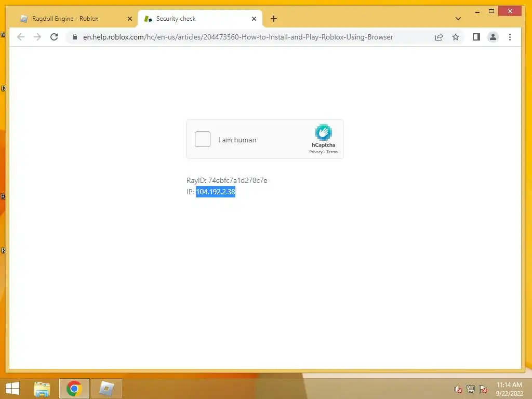Open the Action Center flag icon
This screenshot has width=532, height=399.
point(483,389)
